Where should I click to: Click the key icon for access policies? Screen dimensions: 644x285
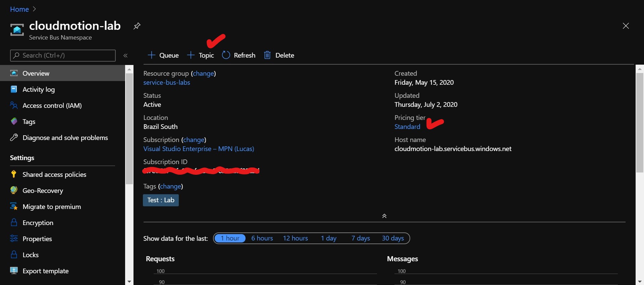coord(14,174)
